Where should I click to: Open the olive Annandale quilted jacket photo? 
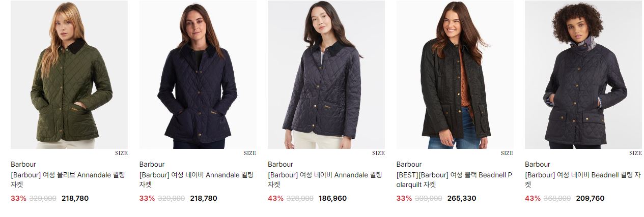pos(69,75)
